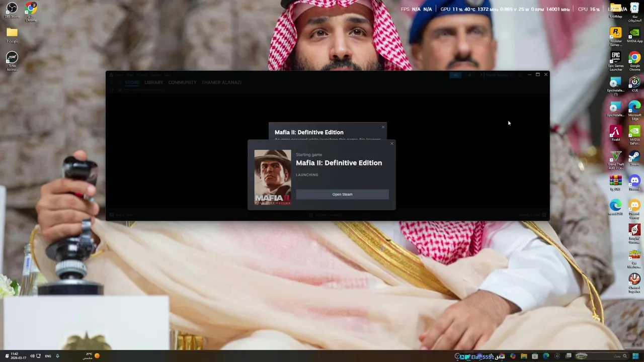Open the Recycle Bin icon
Image resolution: width=644 pixels, height=362 pixels.
point(634,11)
